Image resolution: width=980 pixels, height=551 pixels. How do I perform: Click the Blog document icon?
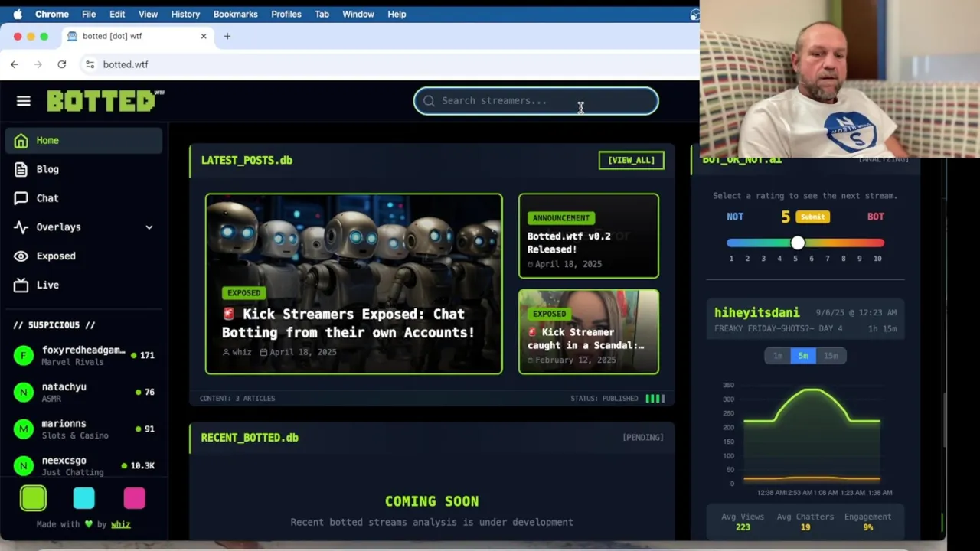pyautogui.click(x=21, y=169)
